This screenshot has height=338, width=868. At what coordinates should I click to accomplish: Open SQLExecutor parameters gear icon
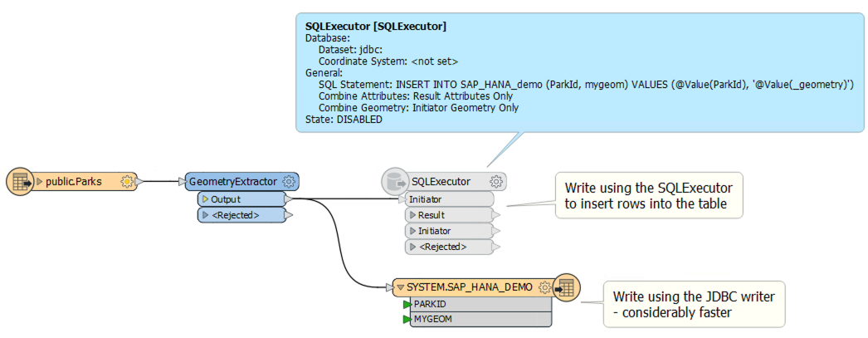tap(496, 181)
